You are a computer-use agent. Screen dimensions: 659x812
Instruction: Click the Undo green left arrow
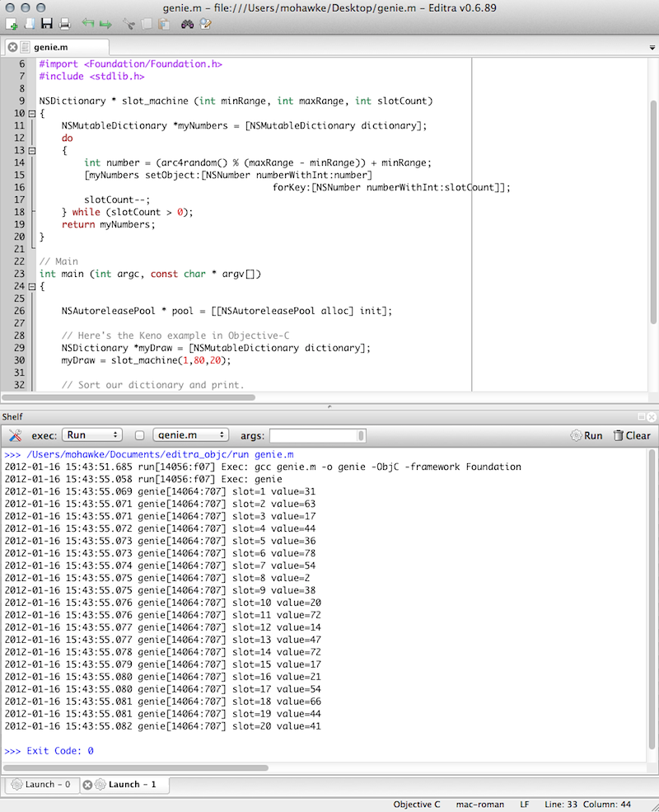coord(87,24)
